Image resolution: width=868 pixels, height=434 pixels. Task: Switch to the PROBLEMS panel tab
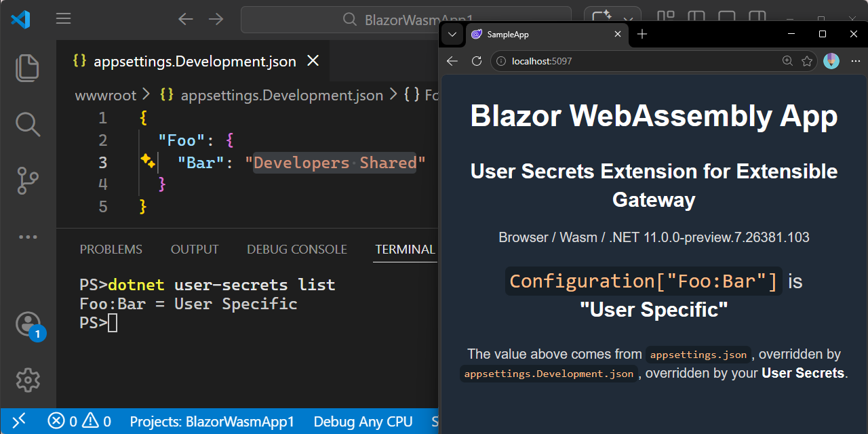coord(111,250)
